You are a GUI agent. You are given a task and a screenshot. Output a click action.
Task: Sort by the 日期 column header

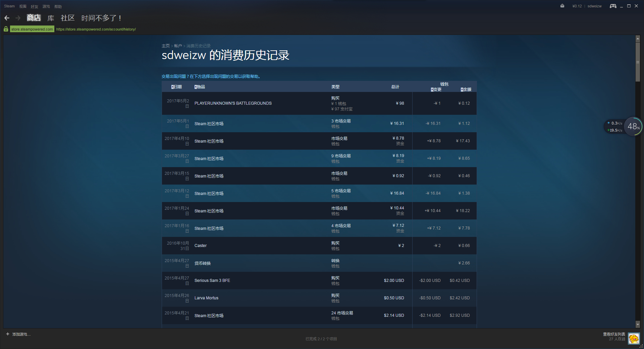(x=176, y=87)
